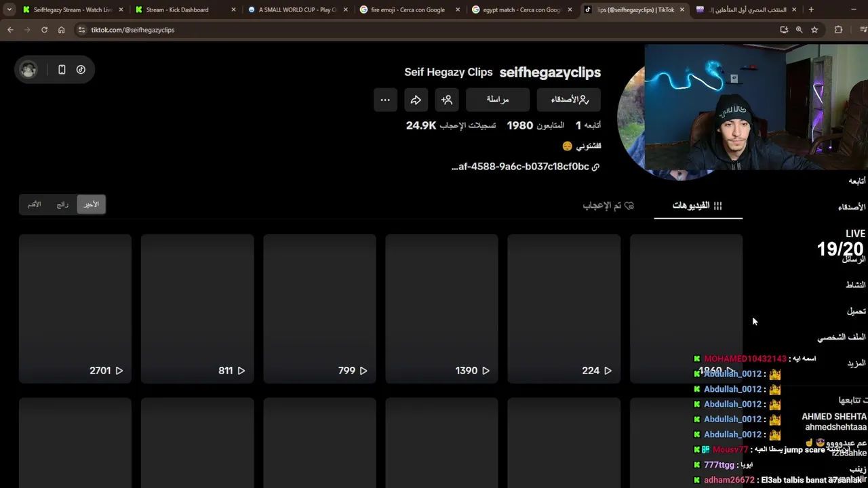Viewport: 868px width, 488px height.
Task: Close the fire emoji Google tab
Action: pyautogui.click(x=458, y=9)
